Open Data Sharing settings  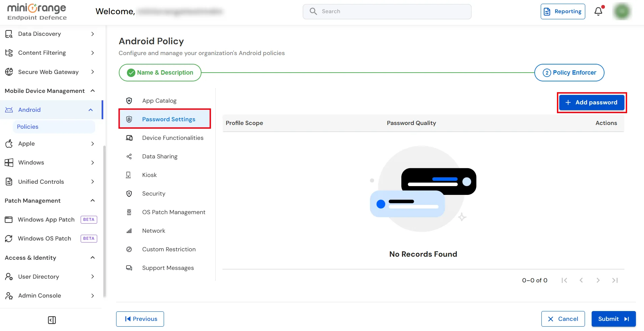(x=165, y=156)
